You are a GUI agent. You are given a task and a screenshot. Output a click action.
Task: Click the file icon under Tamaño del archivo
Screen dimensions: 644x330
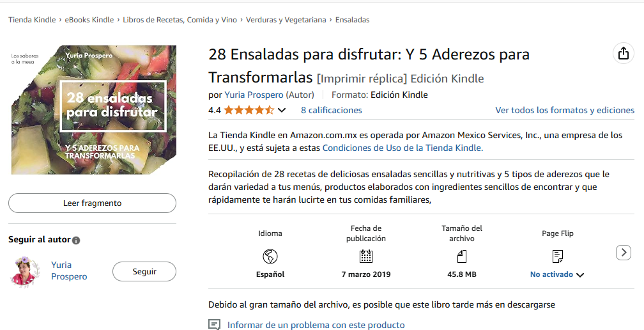(x=462, y=256)
